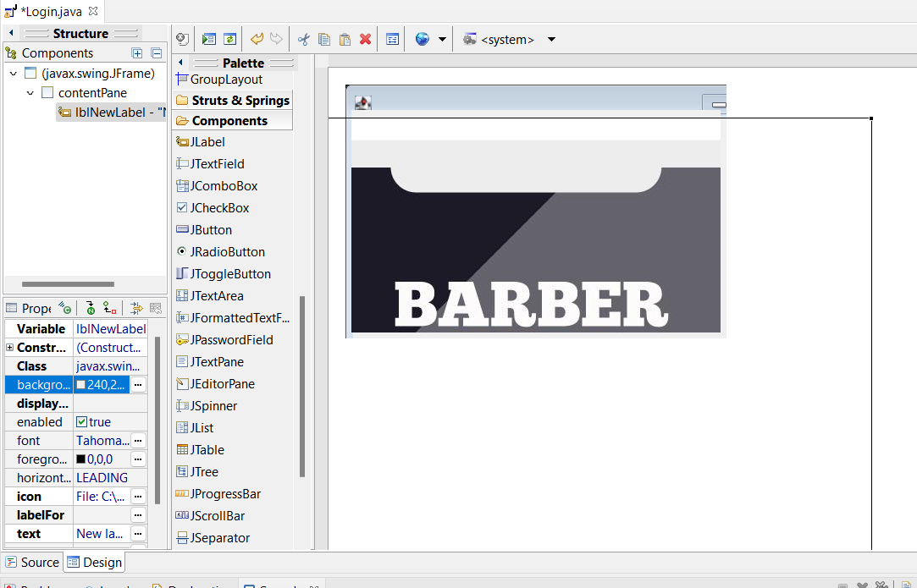Click the Paste clipboard icon
This screenshot has height=588, width=917.
[x=345, y=39]
